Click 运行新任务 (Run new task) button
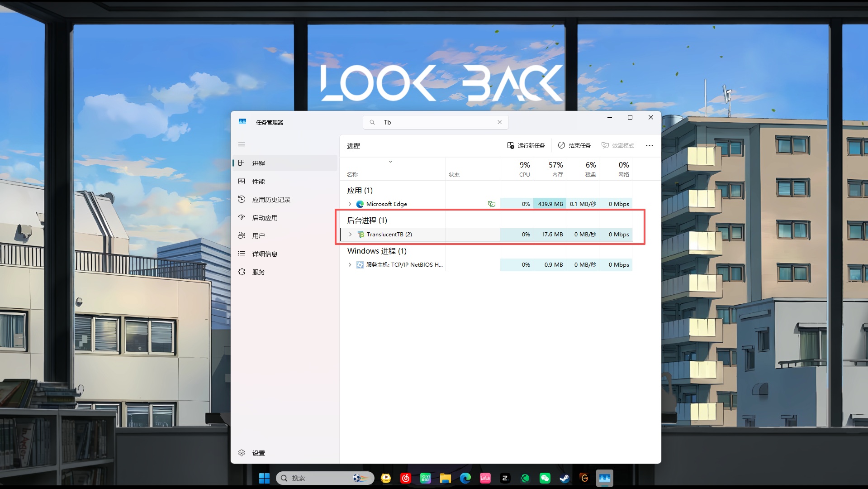868x489 pixels. coord(526,145)
